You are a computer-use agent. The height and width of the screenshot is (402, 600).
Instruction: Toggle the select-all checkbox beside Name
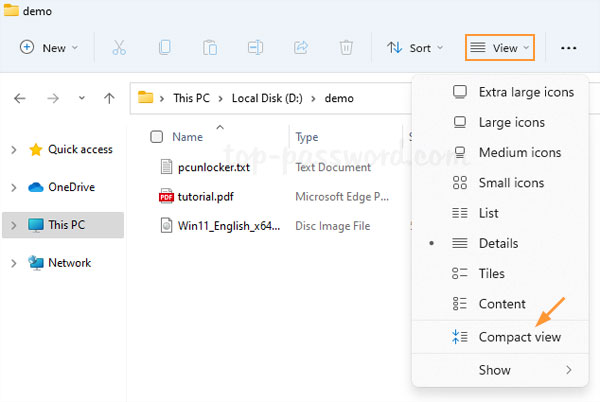coord(156,137)
